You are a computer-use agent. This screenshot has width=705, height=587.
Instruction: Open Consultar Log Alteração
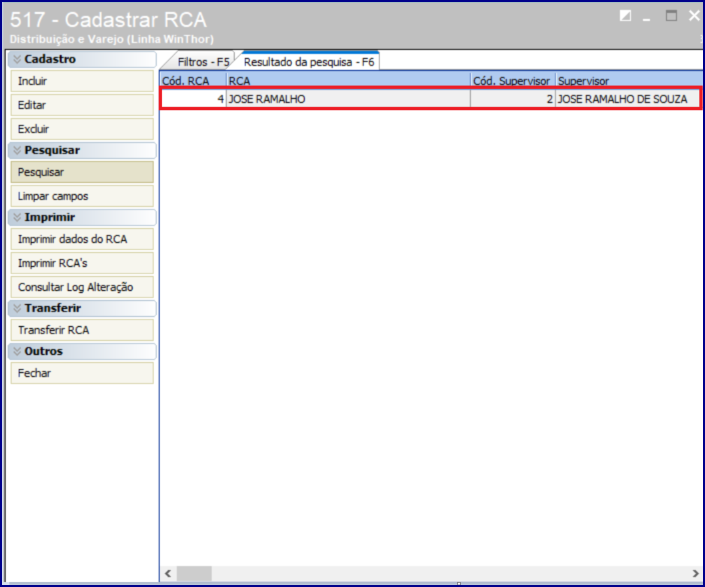coord(82,287)
